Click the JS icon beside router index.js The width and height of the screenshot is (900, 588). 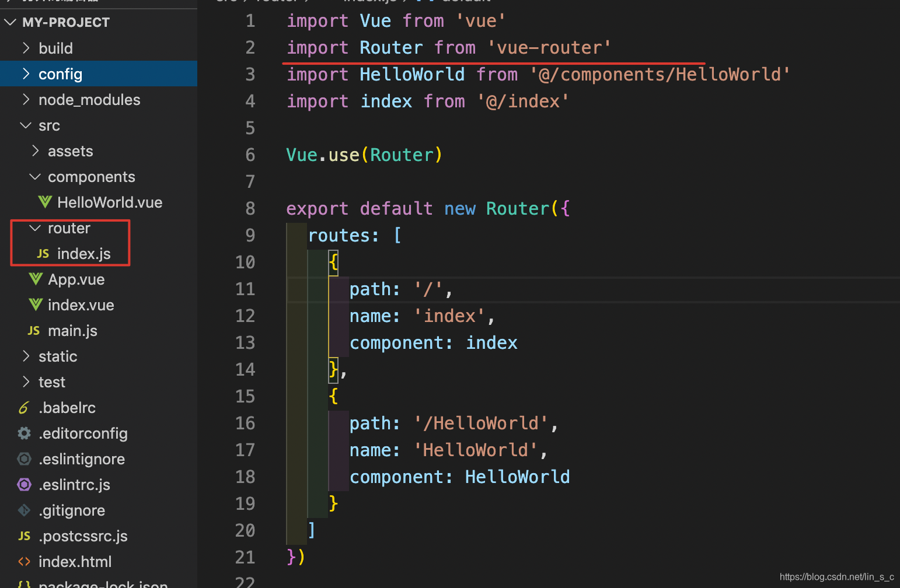coord(43,254)
